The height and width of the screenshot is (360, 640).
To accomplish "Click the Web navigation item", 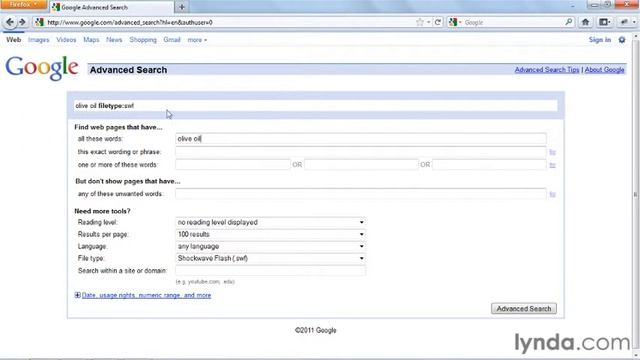I will pyautogui.click(x=13, y=40).
